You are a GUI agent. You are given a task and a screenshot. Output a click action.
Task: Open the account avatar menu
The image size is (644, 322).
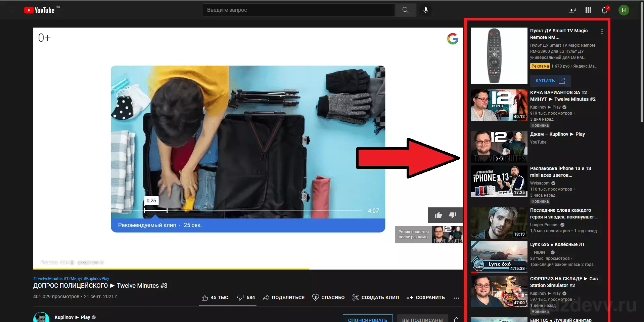point(624,10)
